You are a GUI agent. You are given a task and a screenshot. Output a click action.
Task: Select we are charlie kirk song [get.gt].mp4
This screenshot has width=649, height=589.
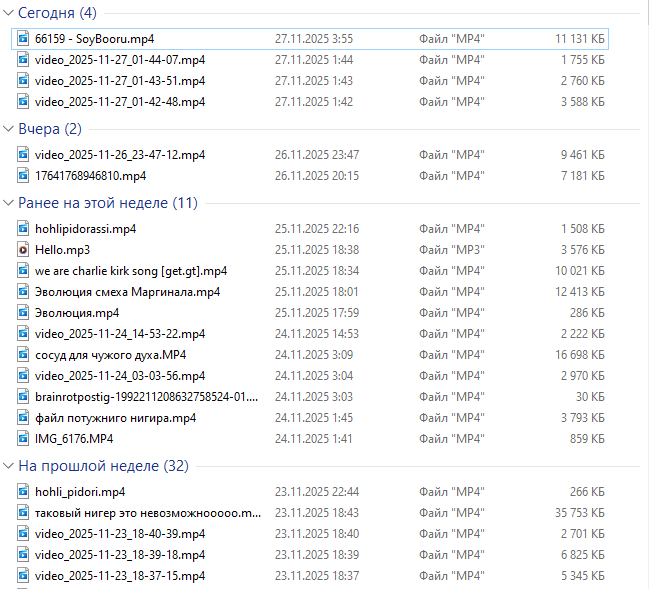(131, 271)
